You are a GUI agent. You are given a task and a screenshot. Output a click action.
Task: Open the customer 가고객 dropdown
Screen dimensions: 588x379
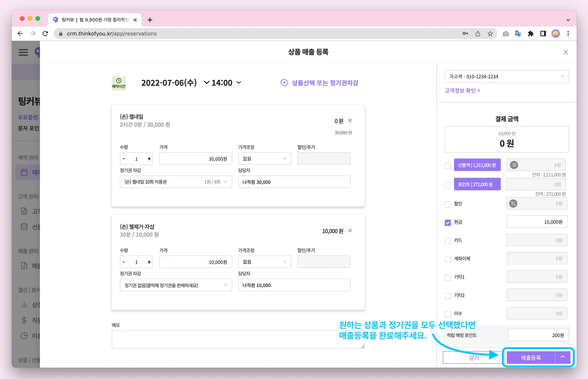[x=506, y=77]
